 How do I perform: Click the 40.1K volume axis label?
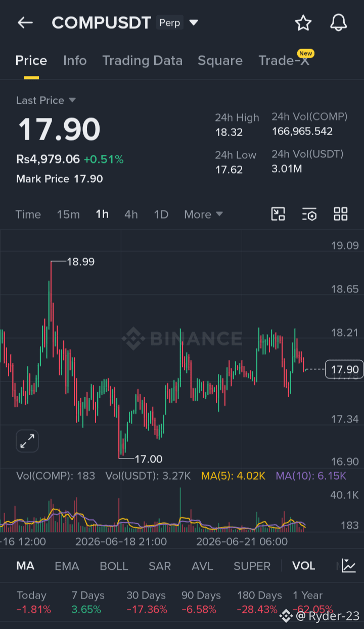tap(345, 495)
